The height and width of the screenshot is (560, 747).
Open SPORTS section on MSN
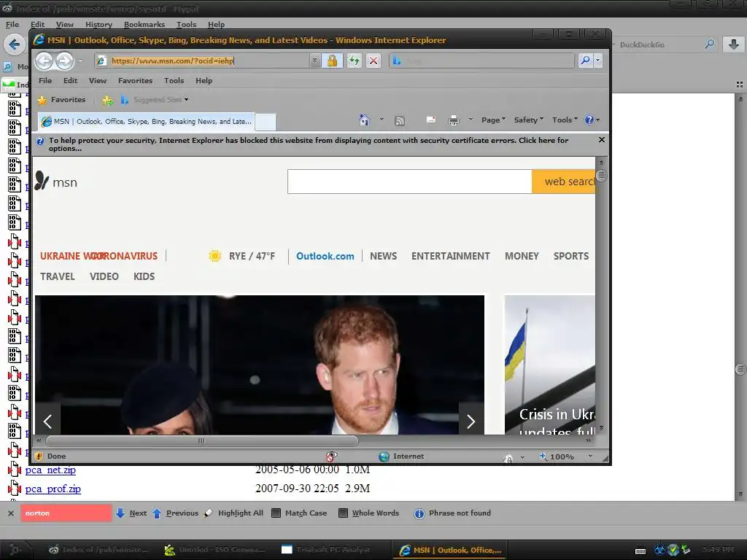click(570, 256)
